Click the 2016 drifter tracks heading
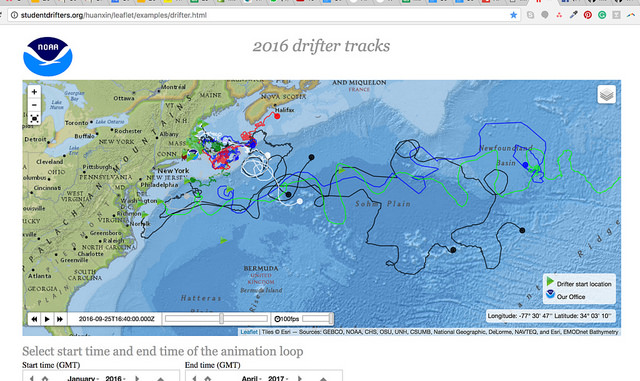640x381 pixels. point(321,46)
